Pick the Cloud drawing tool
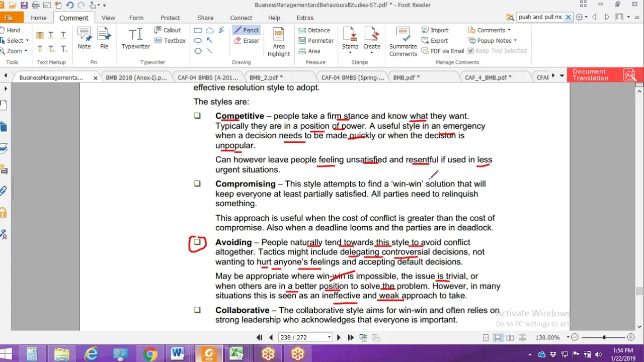The image size is (644, 362). coord(209,30)
